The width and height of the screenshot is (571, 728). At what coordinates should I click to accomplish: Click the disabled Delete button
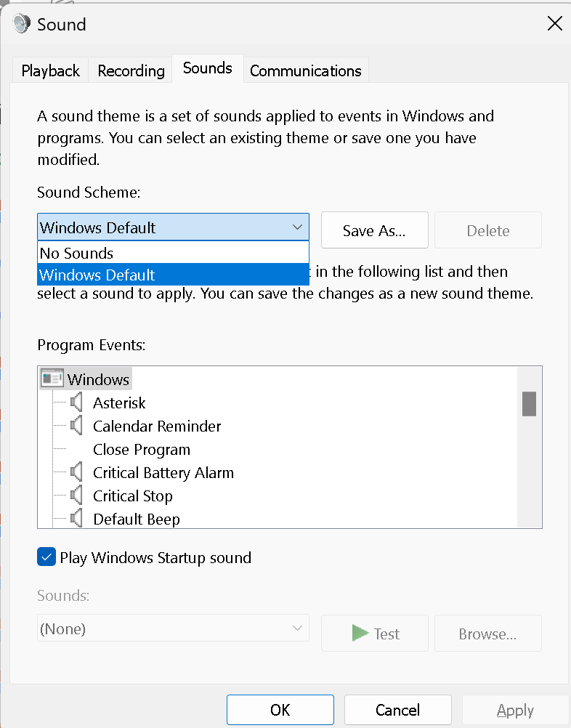(x=488, y=230)
